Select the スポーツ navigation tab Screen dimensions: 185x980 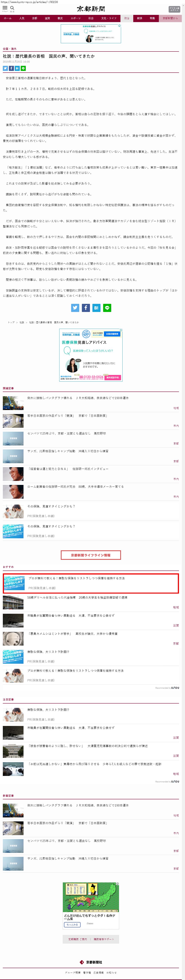[x=76, y=18]
